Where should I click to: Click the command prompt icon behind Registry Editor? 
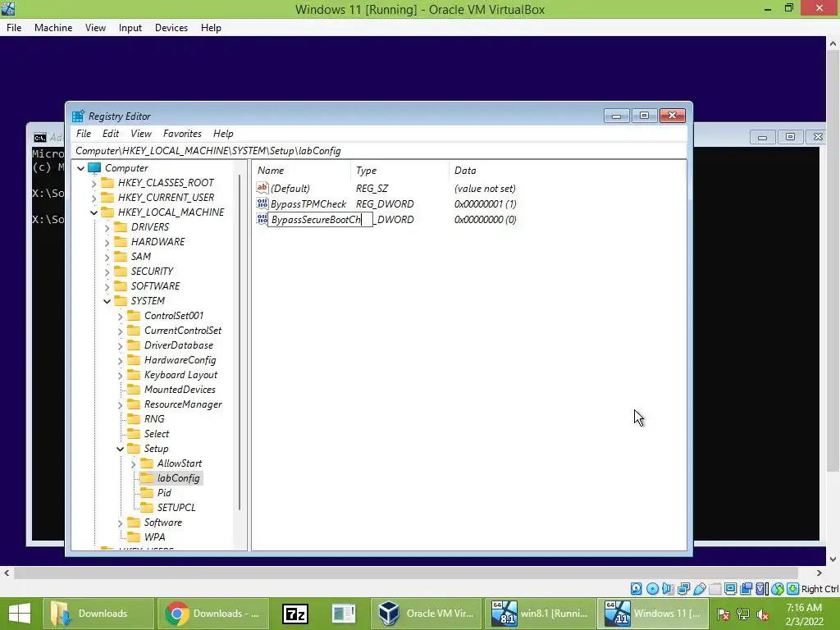pyautogui.click(x=39, y=138)
